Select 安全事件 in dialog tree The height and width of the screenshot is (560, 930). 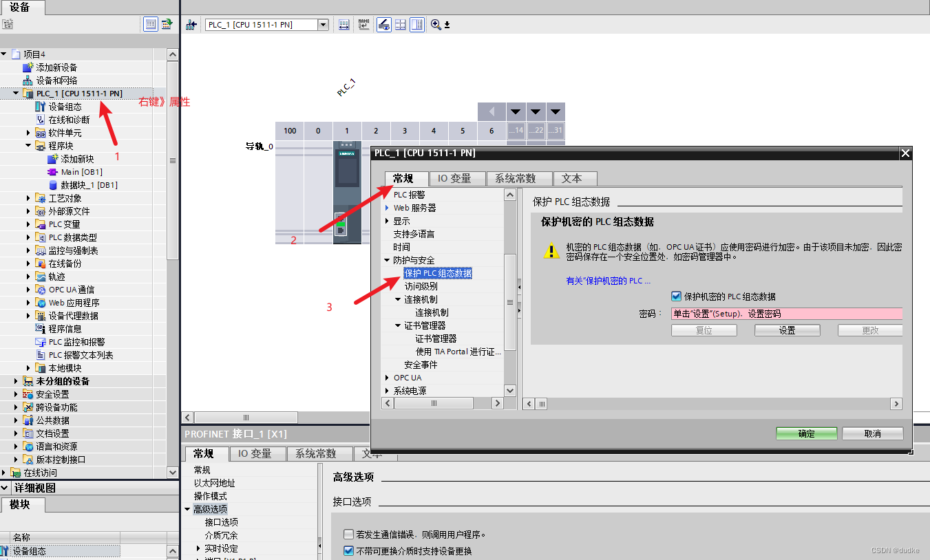[421, 365]
